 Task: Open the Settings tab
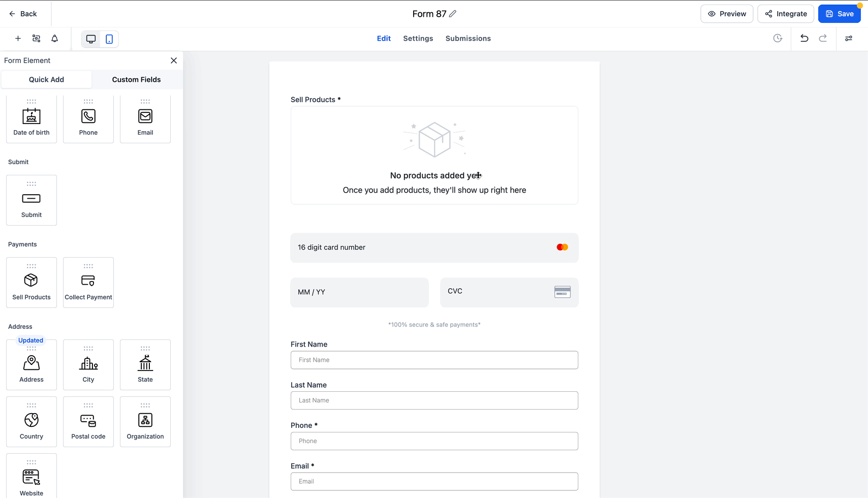tap(418, 39)
